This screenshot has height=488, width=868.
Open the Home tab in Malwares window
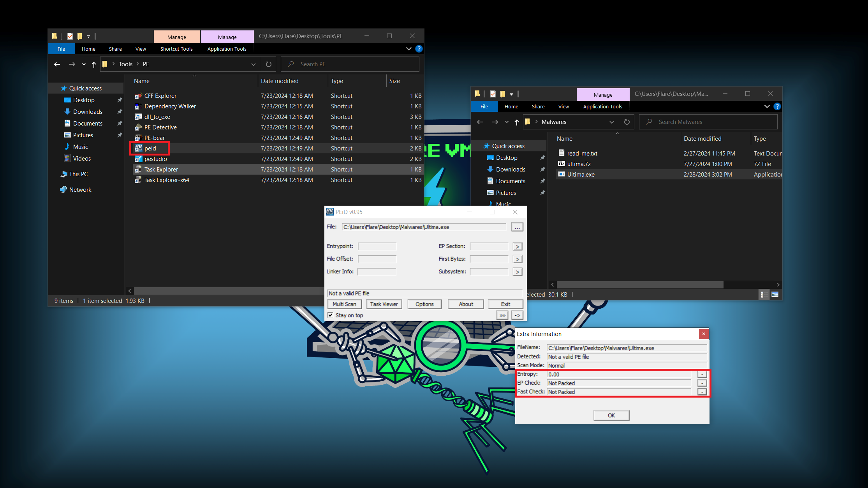(511, 106)
